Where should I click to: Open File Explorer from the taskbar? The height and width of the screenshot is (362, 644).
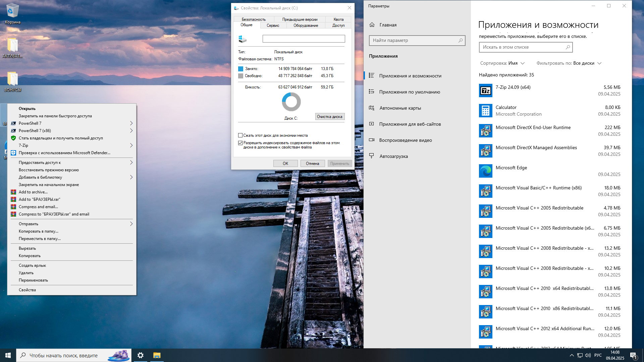tap(157, 355)
